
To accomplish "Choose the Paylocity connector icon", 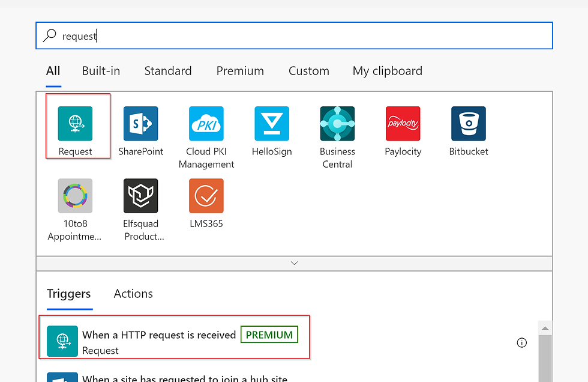I will pyautogui.click(x=403, y=124).
